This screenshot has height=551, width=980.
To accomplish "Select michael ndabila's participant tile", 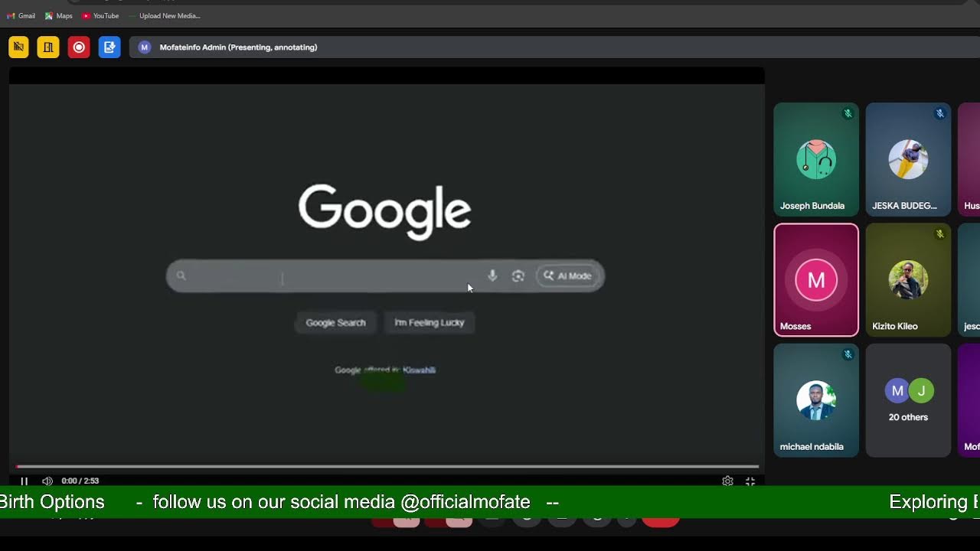I will 816,400.
